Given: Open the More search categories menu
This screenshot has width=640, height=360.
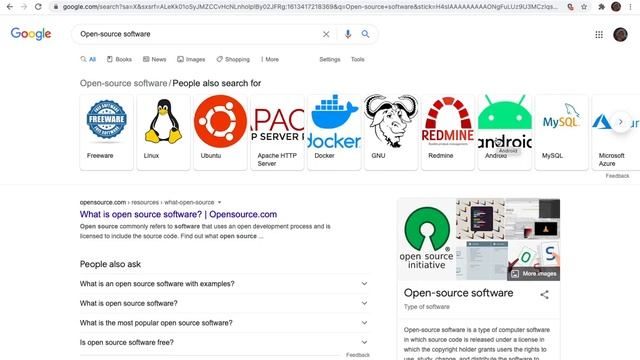Looking at the screenshot, I should [270, 59].
